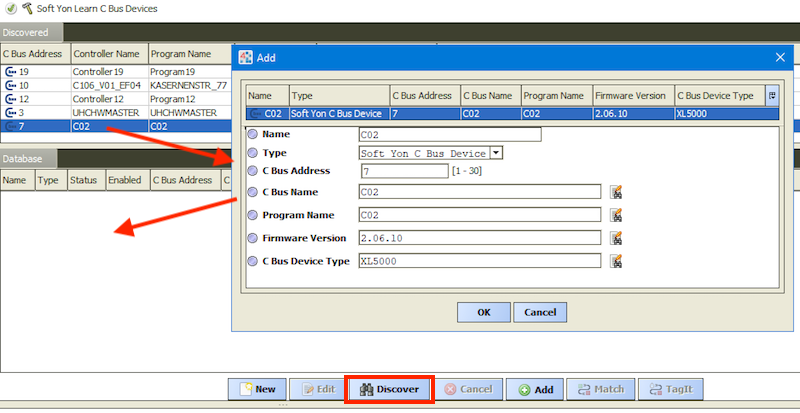Image resolution: width=800 pixels, height=413 pixels.
Task: Click 2.06.10 cell in Add table
Action: click(633, 114)
